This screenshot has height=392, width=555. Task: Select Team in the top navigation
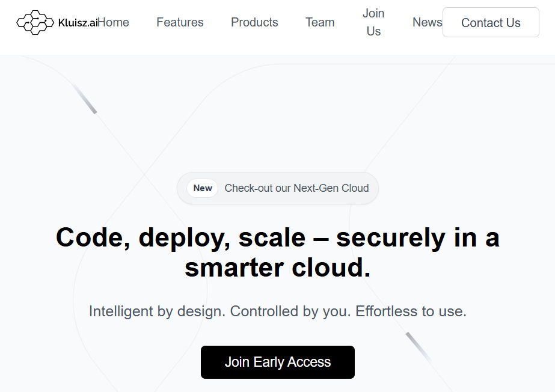pyautogui.click(x=320, y=22)
